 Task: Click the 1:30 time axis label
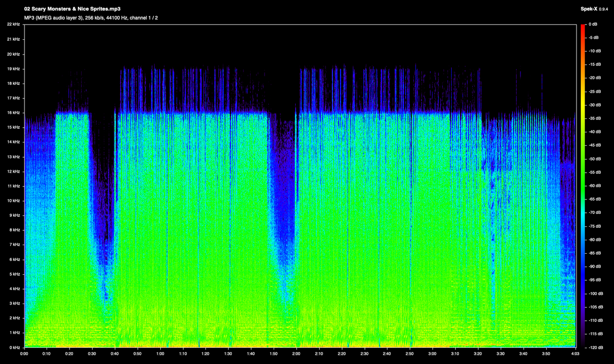228,354
